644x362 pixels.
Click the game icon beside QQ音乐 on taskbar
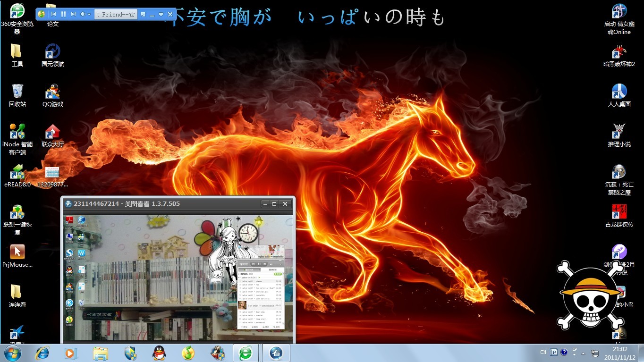217,353
